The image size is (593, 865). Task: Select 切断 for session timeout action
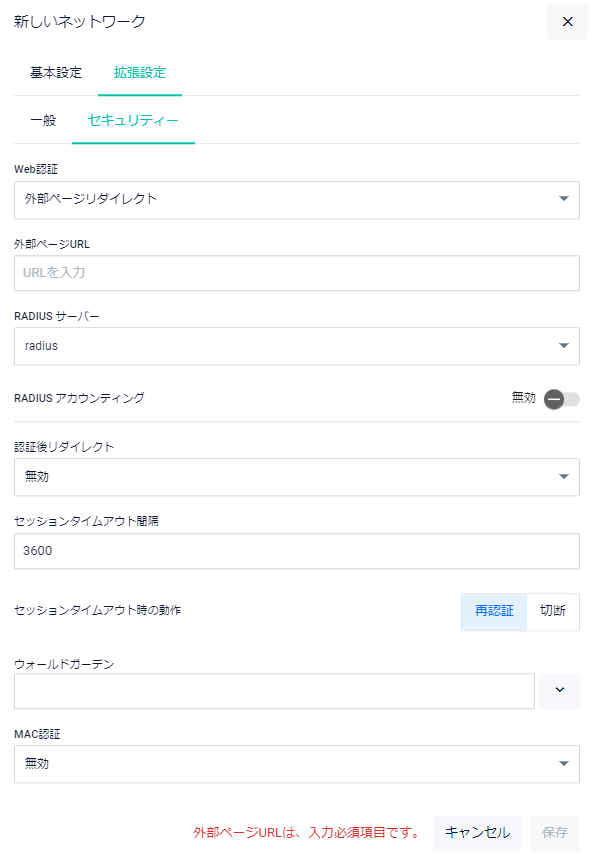tap(553, 611)
